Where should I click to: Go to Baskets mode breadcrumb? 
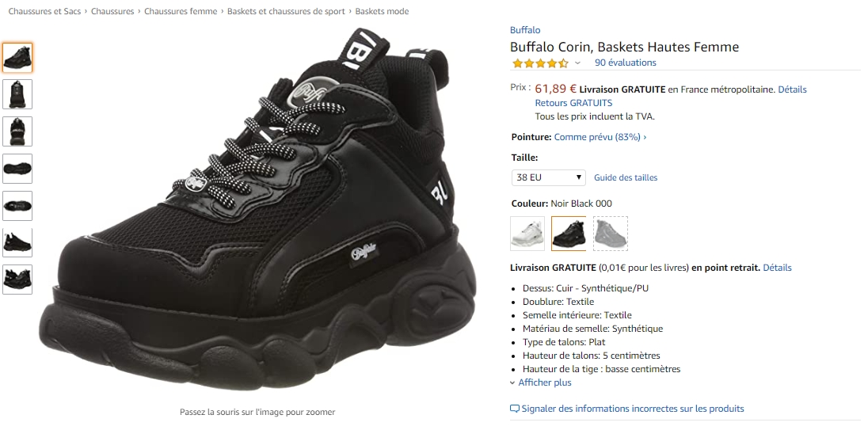coord(382,11)
